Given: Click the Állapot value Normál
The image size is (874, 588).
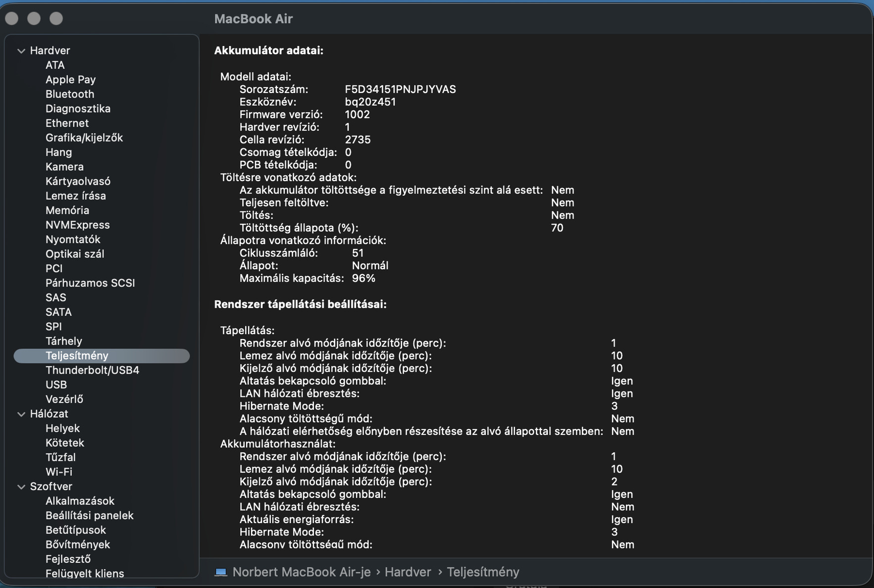Looking at the screenshot, I should (370, 266).
